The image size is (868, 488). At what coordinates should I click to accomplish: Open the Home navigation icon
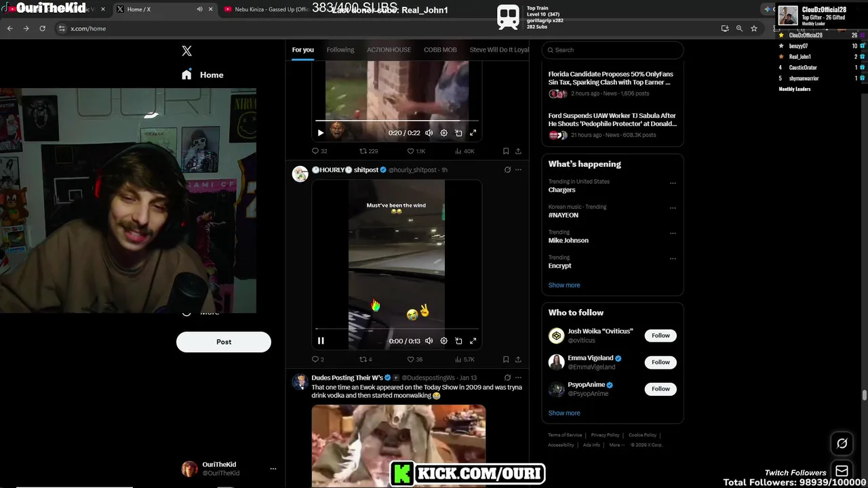pos(186,75)
